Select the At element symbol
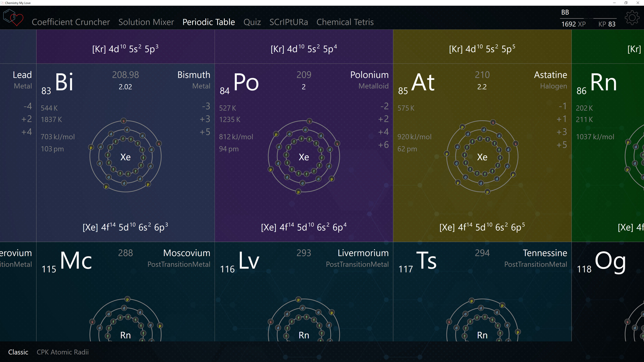 point(423,82)
